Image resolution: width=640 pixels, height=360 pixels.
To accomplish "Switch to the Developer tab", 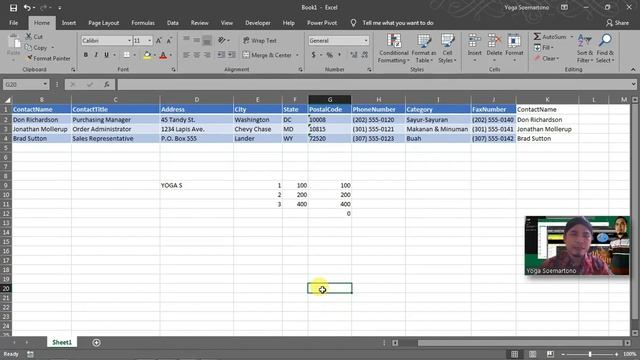I will click(x=258, y=23).
